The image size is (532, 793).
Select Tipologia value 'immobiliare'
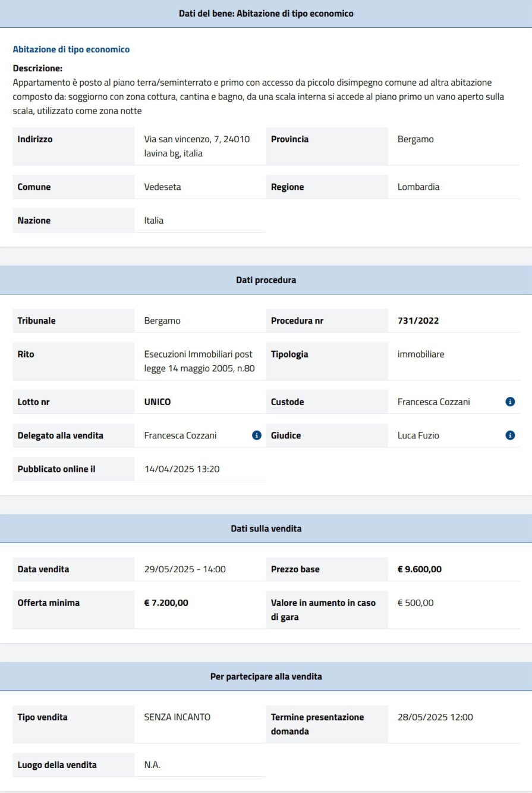(421, 354)
